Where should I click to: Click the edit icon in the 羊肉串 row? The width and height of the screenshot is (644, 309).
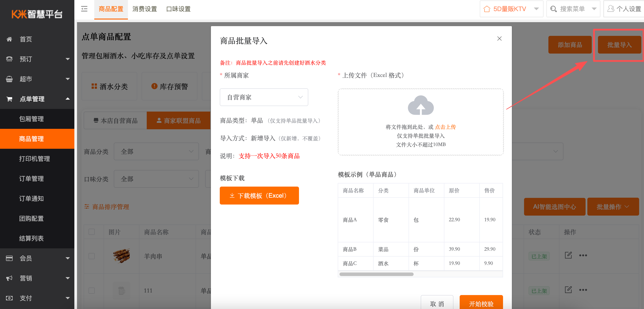pos(568,255)
